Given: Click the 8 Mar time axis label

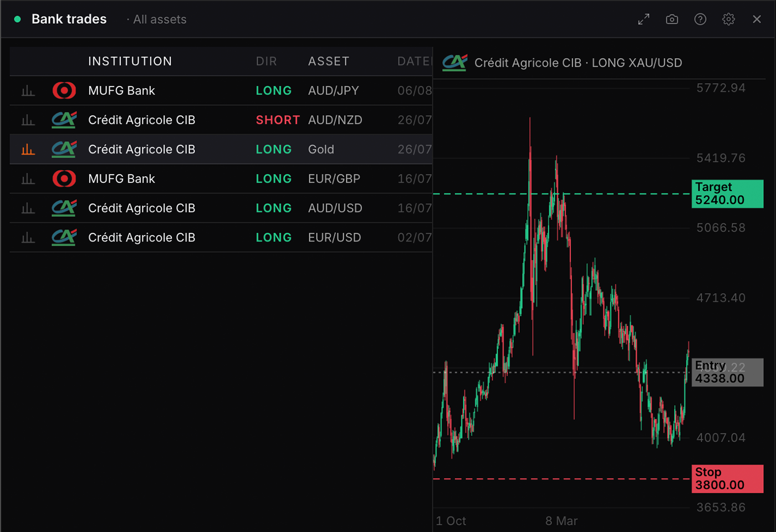Looking at the screenshot, I should click(561, 521).
